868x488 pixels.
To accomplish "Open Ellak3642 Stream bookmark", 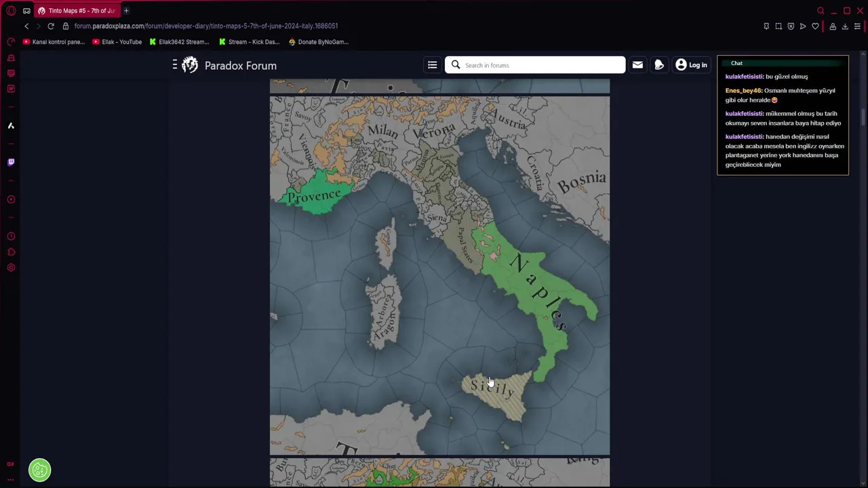I will point(179,42).
